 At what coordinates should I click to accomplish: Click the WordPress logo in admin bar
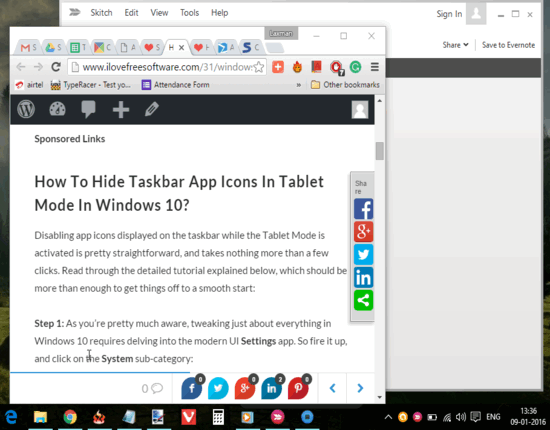(x=26, y=109)
